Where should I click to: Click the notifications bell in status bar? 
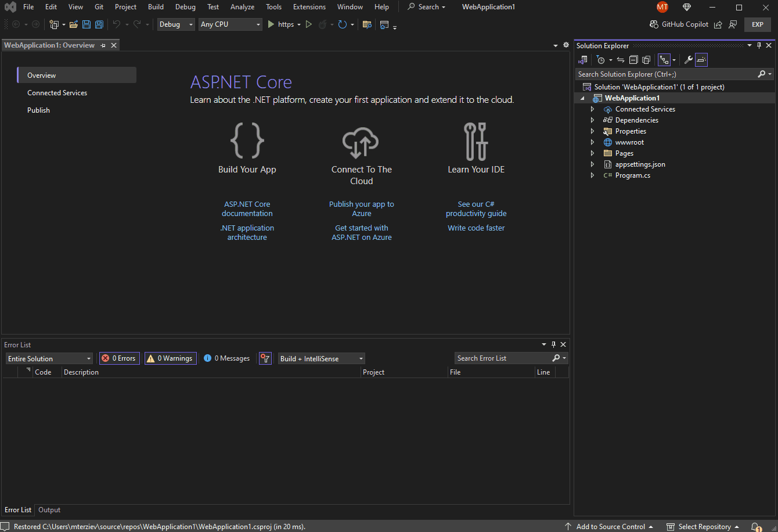point(756,527)
